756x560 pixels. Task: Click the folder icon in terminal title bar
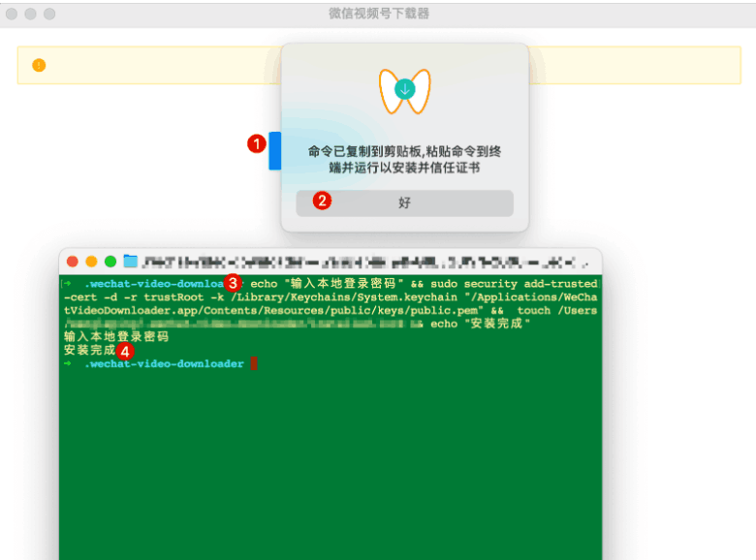(130, 261)
